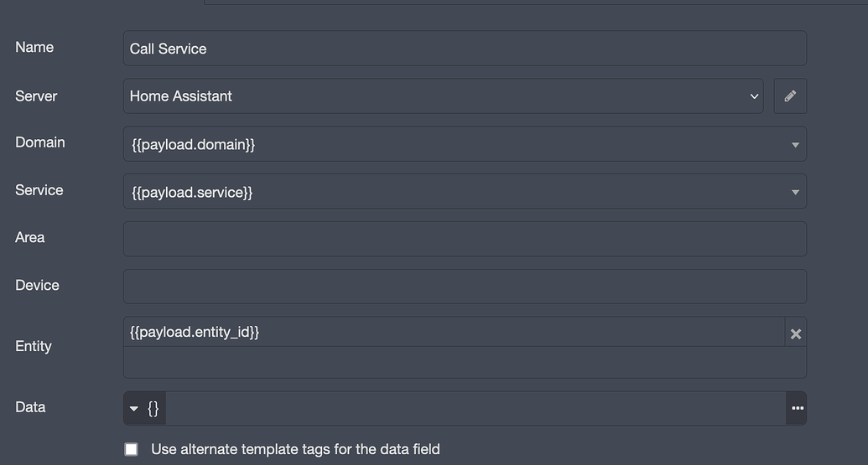Click the empty entity row to add another

[465, 362]
